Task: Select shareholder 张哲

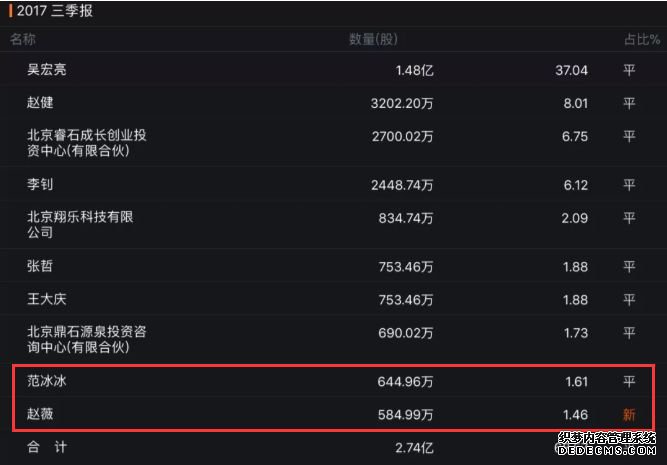Action: click(x=41, y=266)
